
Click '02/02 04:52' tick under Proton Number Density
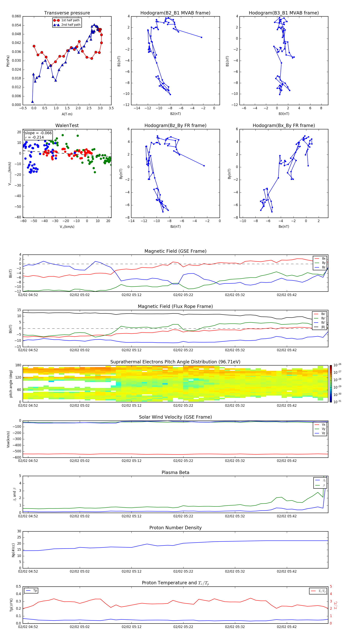coord(28,571)
